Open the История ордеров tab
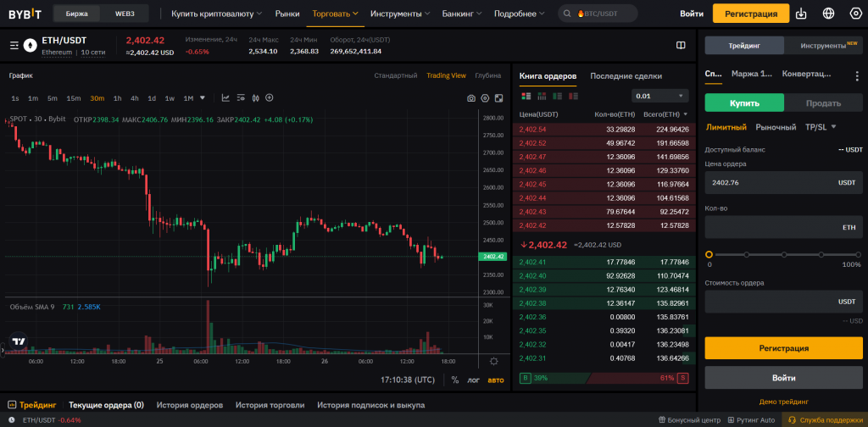 click(x=189, y=405)
